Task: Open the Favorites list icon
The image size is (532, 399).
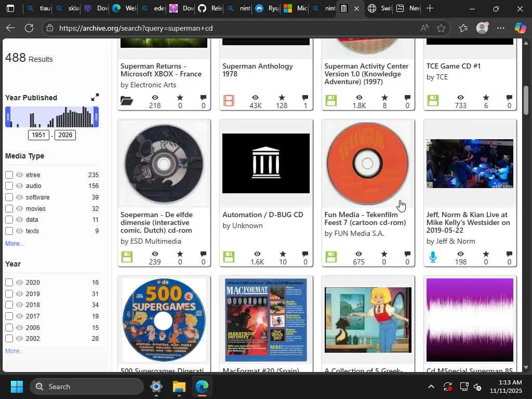Action: point(463,28)
